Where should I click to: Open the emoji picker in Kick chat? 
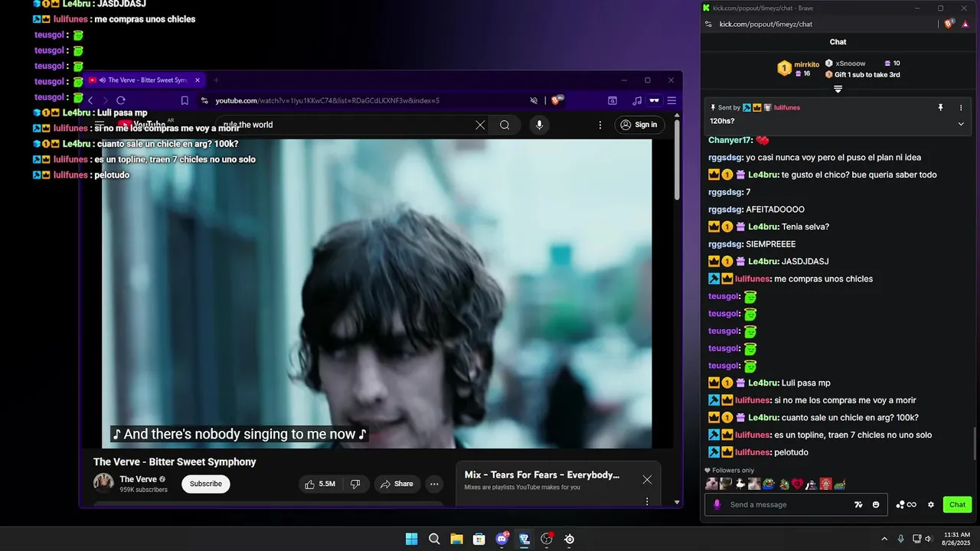(876, 504)
